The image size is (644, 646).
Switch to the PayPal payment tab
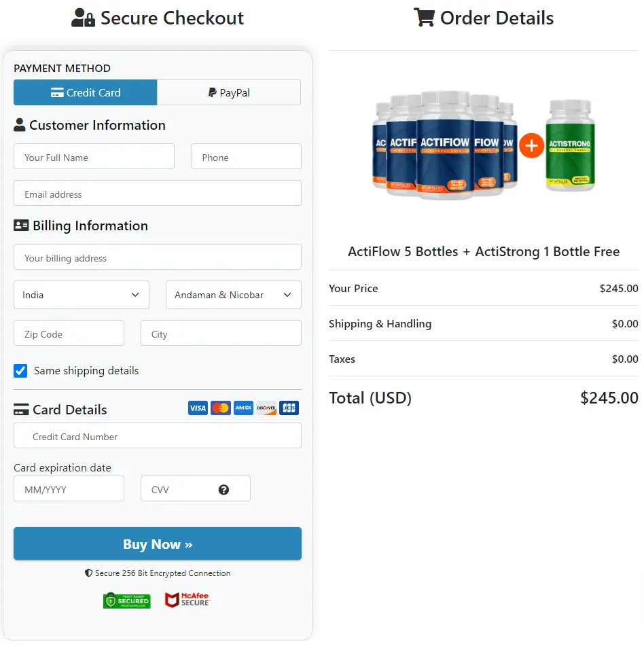[x=229, y=92]
